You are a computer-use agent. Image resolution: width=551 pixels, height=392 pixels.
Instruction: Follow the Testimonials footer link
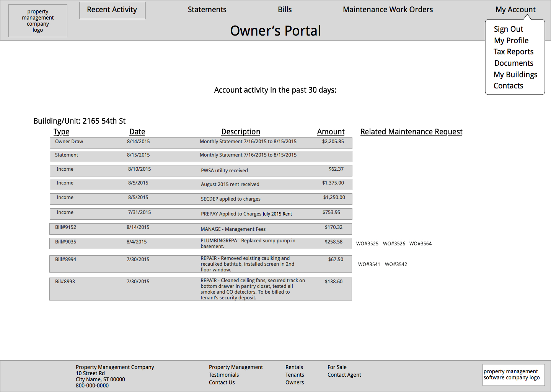[223, 375]
